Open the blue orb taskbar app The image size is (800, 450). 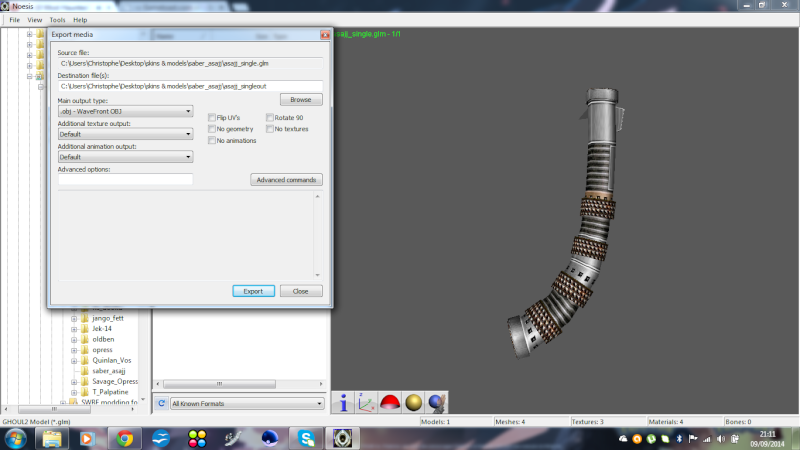click(x=270, y=439)
